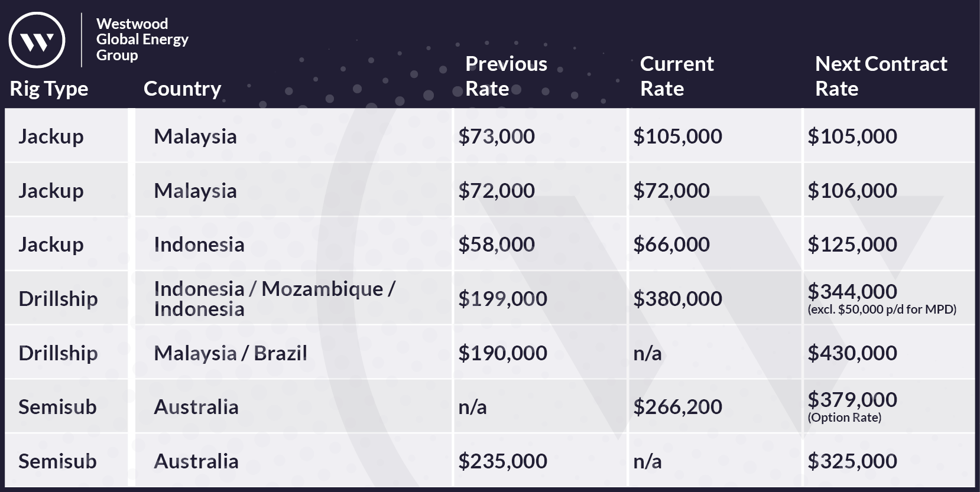Select the Country column header

(182, 89)
